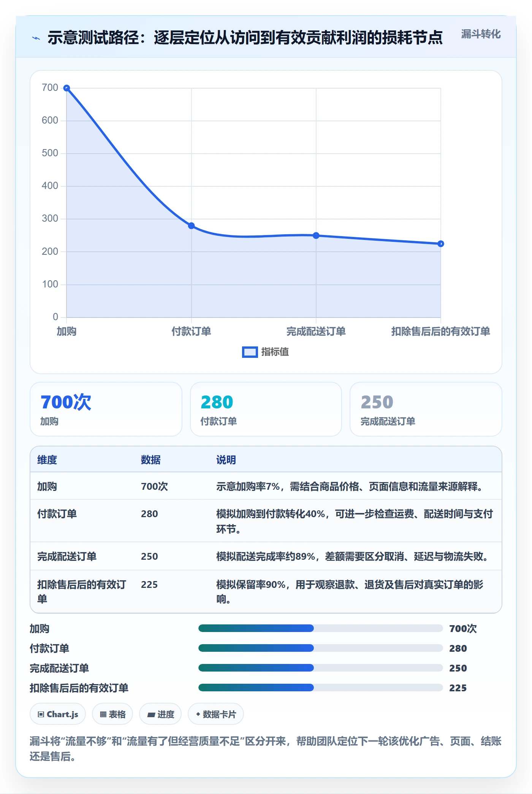
Task: Click the 完成配送订单 x-axis label
Action: [316, 332]
